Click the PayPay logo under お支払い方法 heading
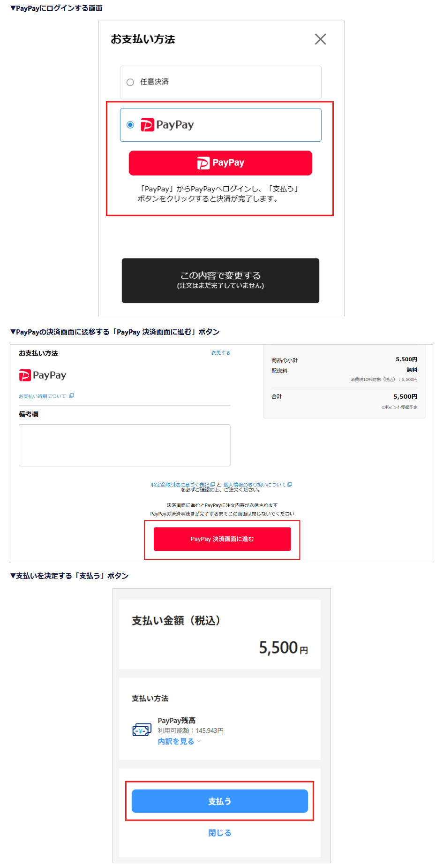 coord(43,375)
